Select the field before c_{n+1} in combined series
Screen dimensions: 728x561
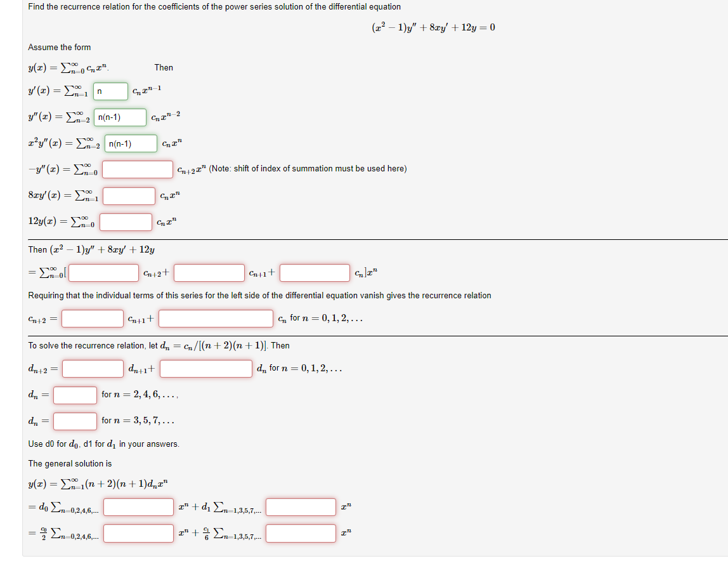coord(209,273)
